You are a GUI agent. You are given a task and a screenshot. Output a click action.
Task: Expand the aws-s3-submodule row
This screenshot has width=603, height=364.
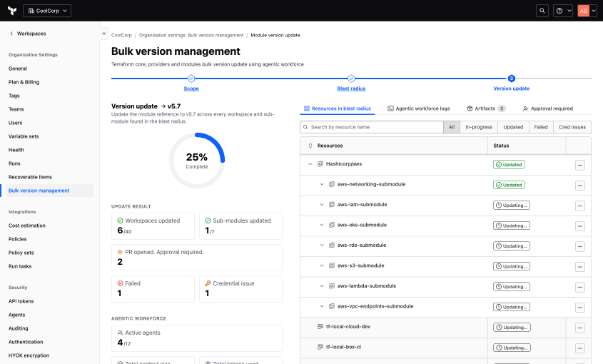322,266
